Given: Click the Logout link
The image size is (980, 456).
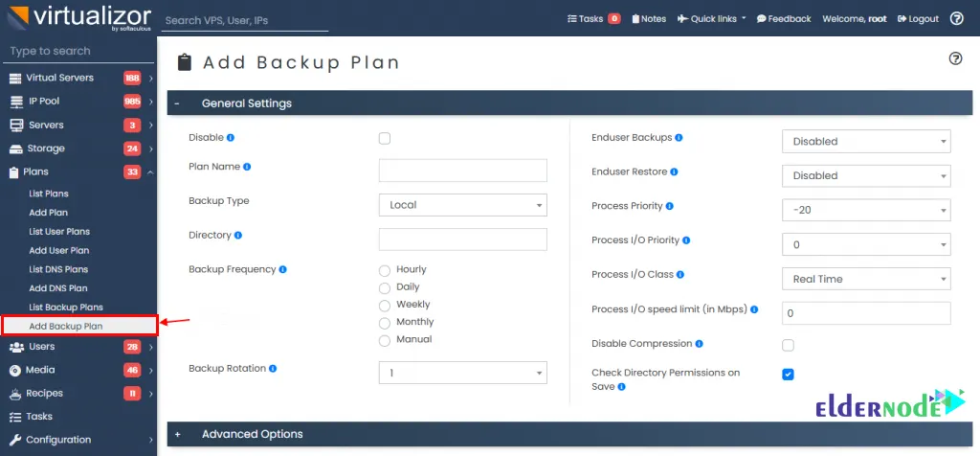Looking at the screenshot, I should (x=918, y=18).
